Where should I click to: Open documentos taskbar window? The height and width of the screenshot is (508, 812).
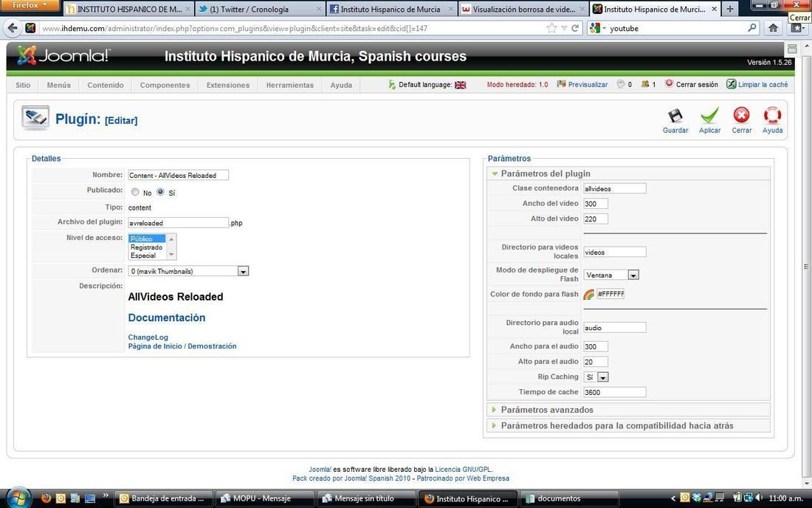(569, 498)
